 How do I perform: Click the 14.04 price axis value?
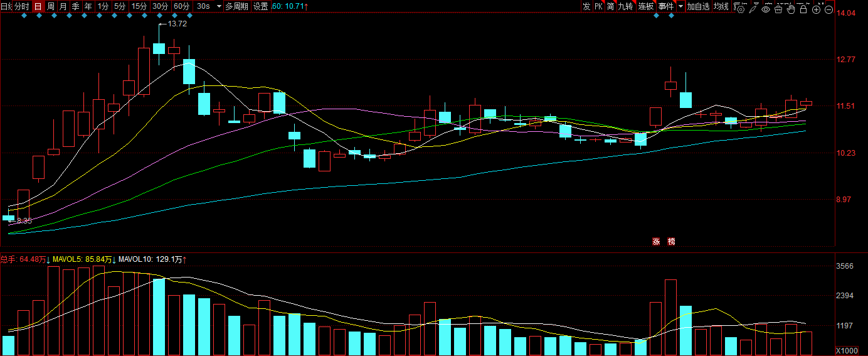[847, 13]
